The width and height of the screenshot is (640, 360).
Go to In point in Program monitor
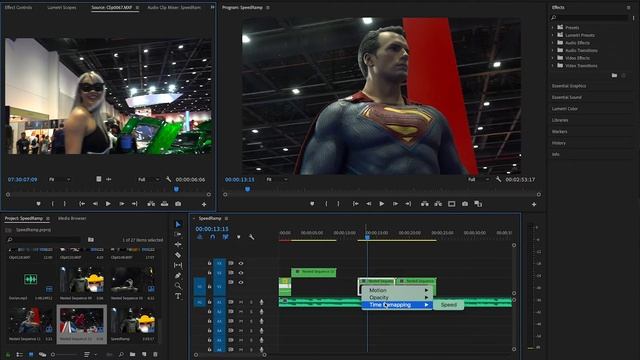(x=356, y=204)
